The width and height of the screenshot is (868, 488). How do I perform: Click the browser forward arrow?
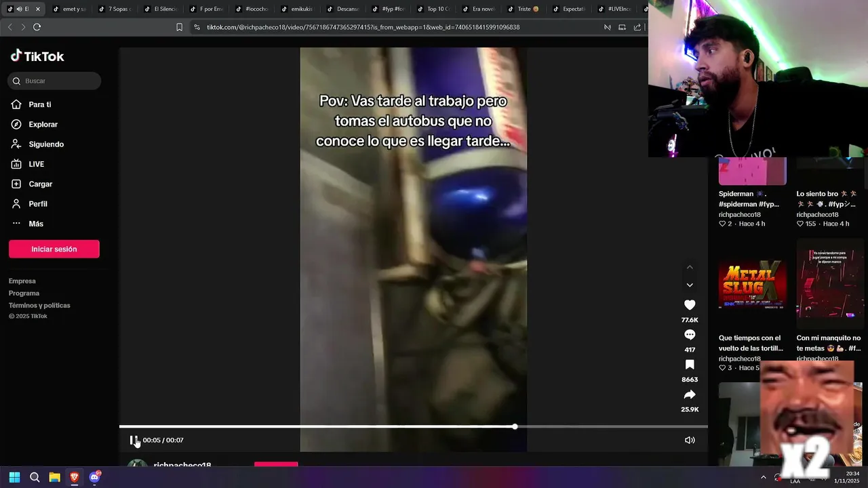(x=23, y=27)
